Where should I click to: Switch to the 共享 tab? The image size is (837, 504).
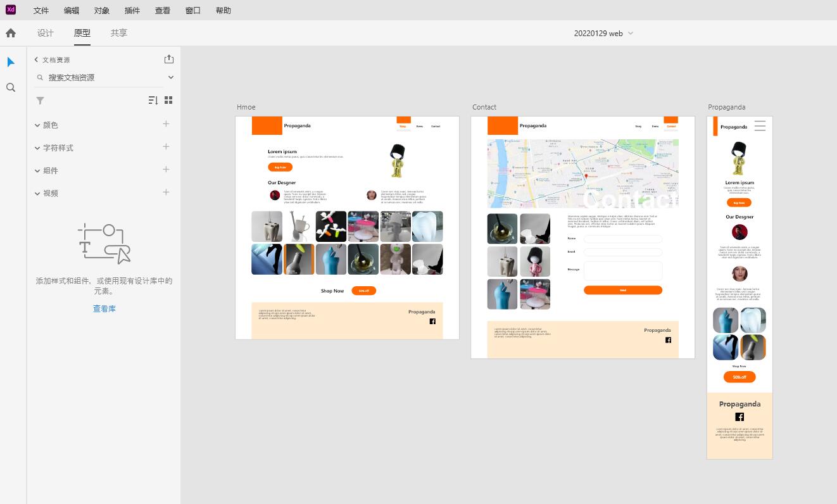119,33
